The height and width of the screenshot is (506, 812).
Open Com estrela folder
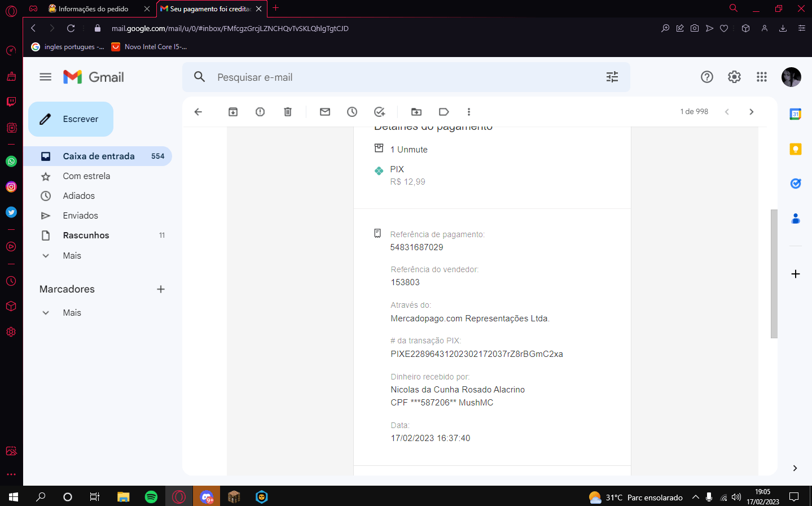click(86, 176)
